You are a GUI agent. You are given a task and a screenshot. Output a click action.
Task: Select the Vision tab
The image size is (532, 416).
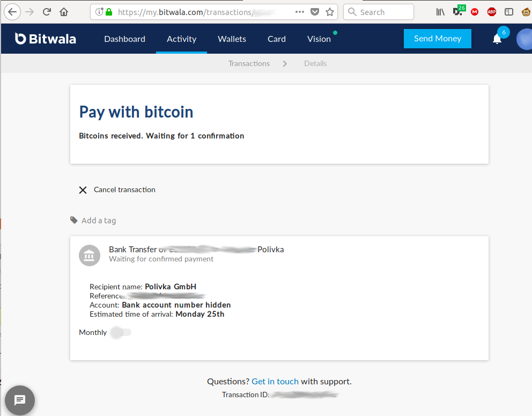point(319,39)
